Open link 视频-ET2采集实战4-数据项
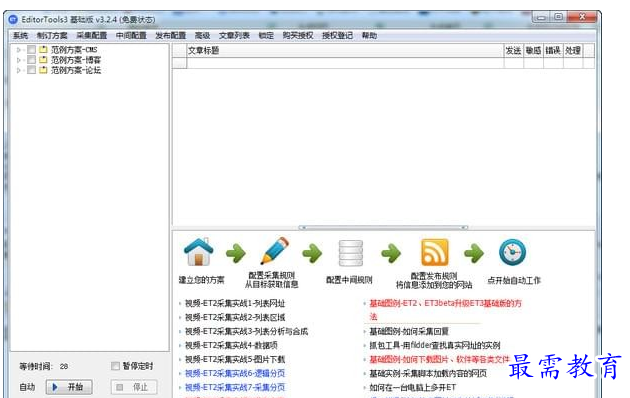Screen dimensions: 630x398 pos(231,345)
